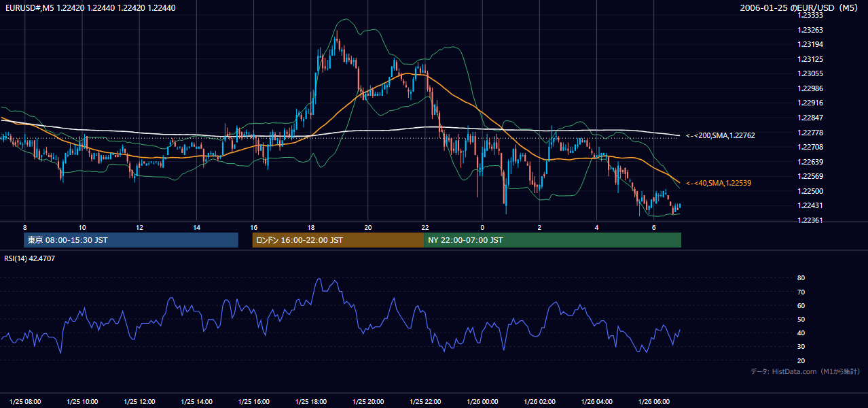Click the 40 SMA label showing 1.22539
868x408 pixels.
pos(719,184)
